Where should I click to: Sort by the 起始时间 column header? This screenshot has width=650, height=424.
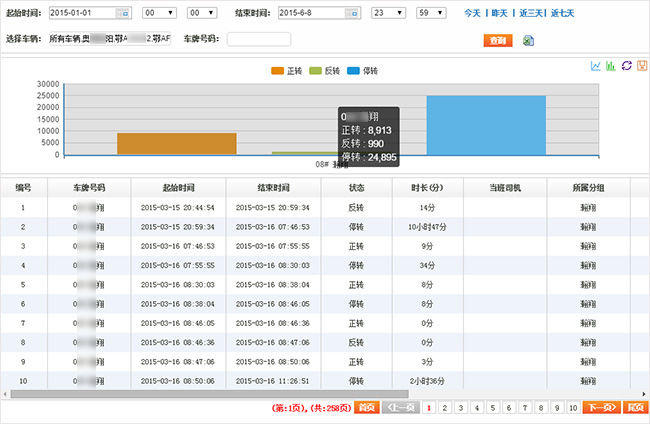(178, 188)
